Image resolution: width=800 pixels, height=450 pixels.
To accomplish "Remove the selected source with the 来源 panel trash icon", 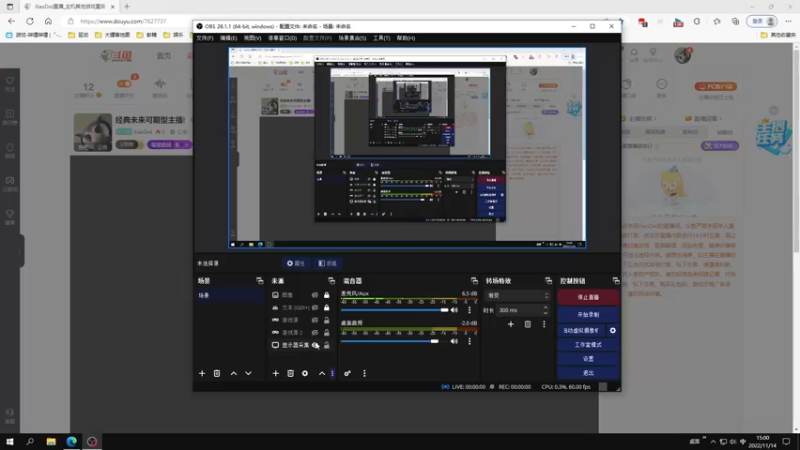I will point(290,373).
